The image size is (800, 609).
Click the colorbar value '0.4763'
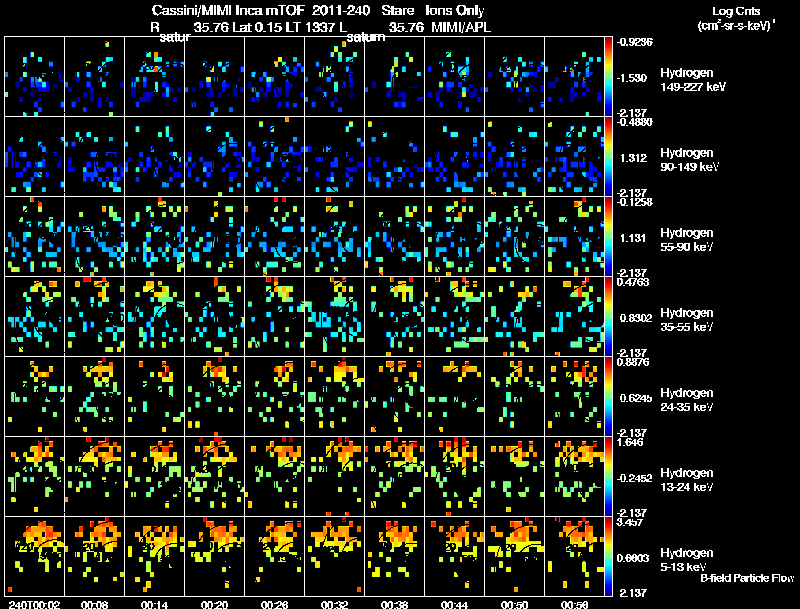tap(633, 283)
